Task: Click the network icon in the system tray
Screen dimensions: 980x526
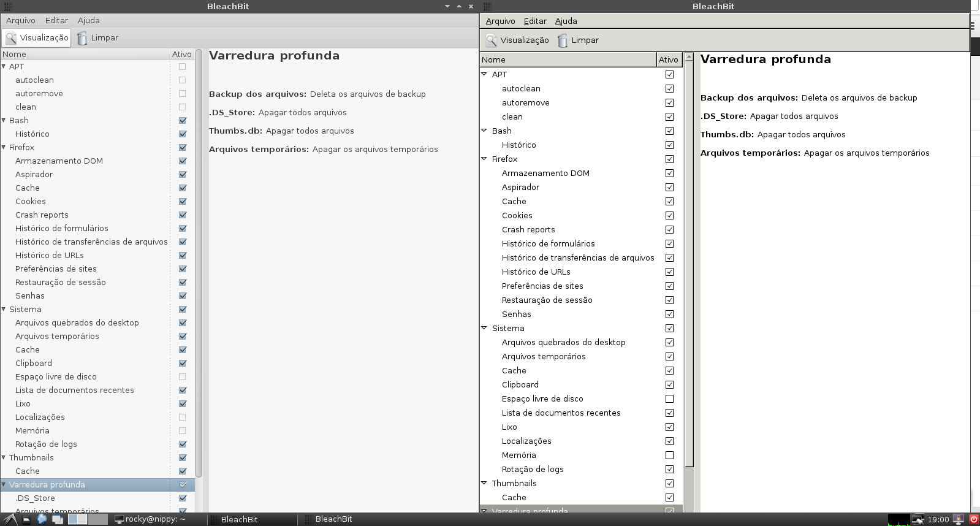Action: point(918,519)
